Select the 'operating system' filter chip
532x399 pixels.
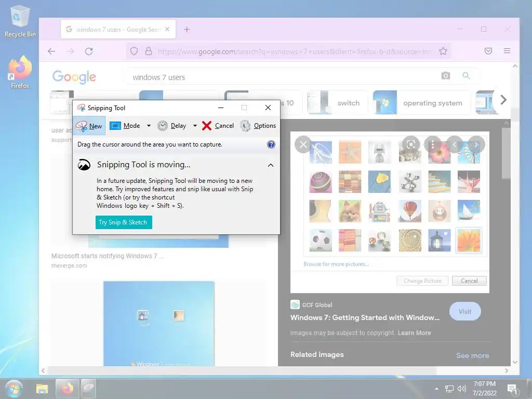(421, 102)
